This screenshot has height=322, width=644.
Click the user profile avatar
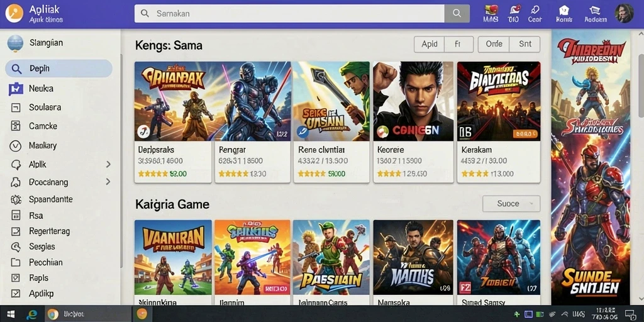pos(624,13)
